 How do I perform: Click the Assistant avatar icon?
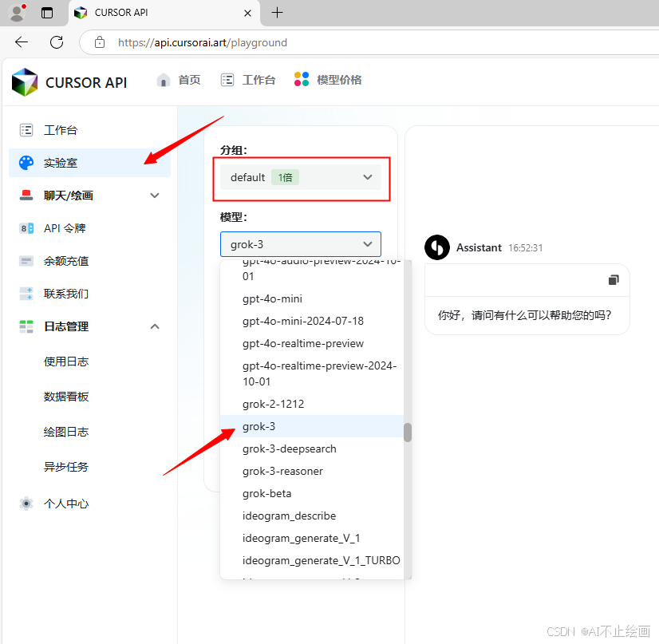coord(437,247)
